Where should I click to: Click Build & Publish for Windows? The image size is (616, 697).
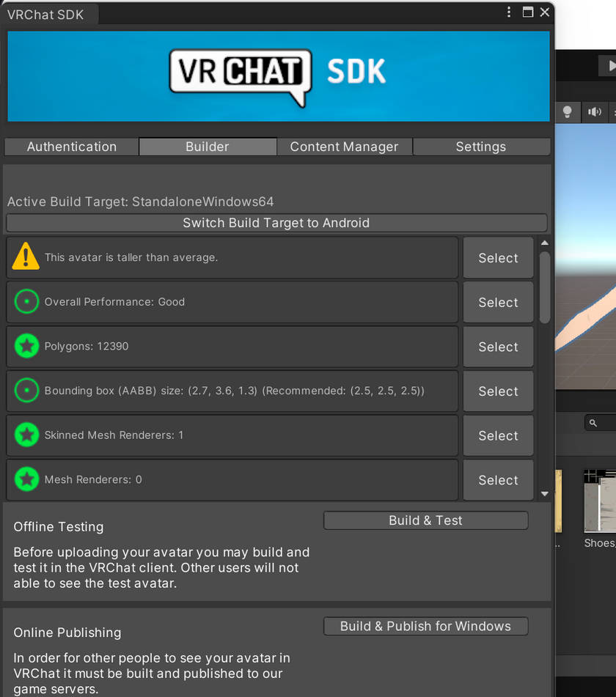click(x=425, y=627)
